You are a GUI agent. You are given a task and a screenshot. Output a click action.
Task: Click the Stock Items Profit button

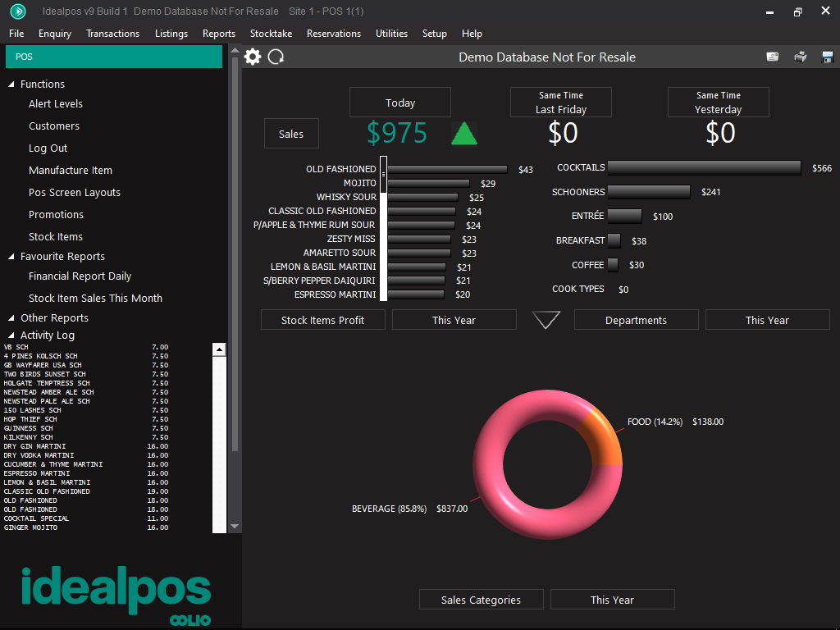point(322,320)
